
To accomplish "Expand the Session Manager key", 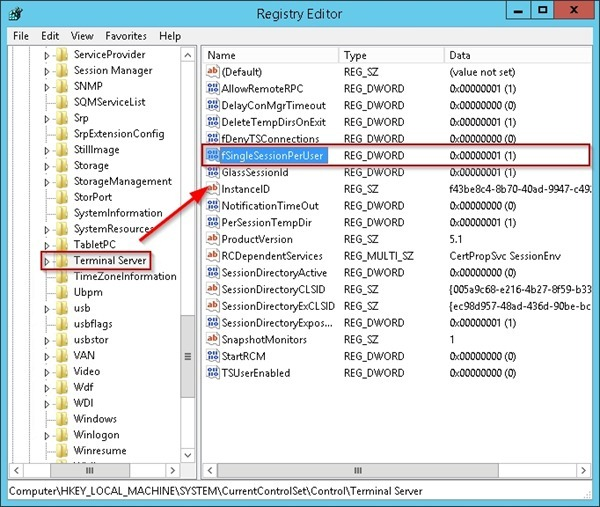I will coord(46,71).
